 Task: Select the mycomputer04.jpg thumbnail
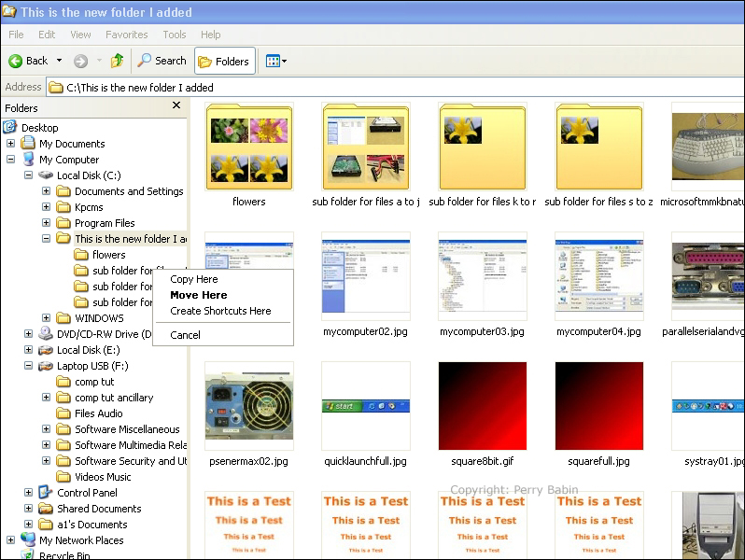pos(599,276)
